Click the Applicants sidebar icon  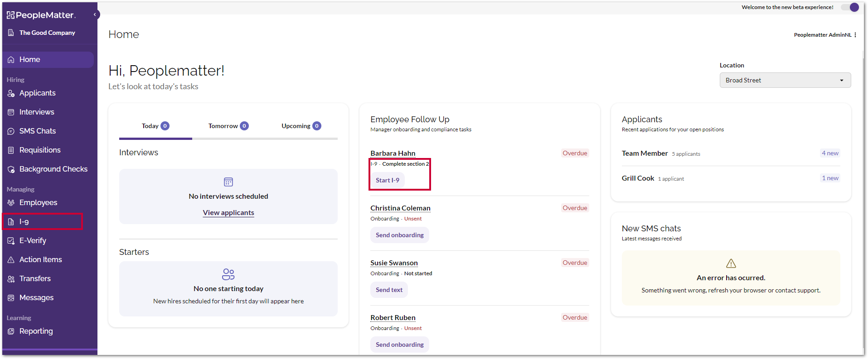(11, 93)
